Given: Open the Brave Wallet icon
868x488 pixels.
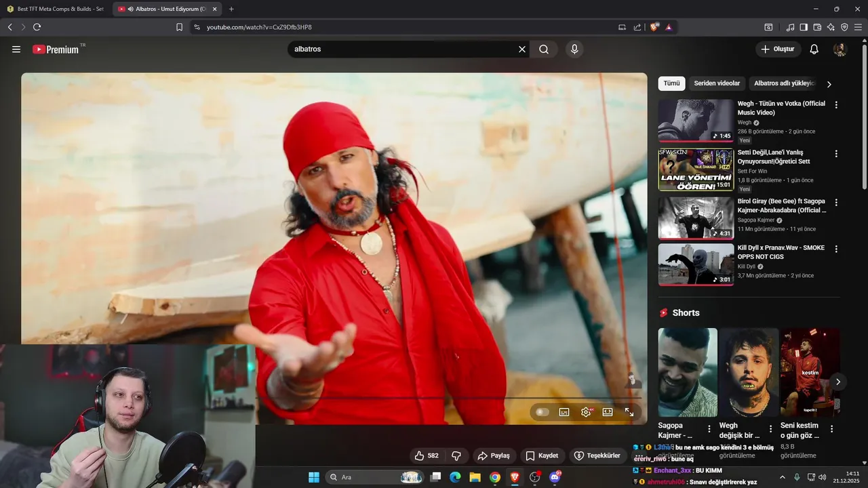Looking at the screenshot, I should [817, 27].
